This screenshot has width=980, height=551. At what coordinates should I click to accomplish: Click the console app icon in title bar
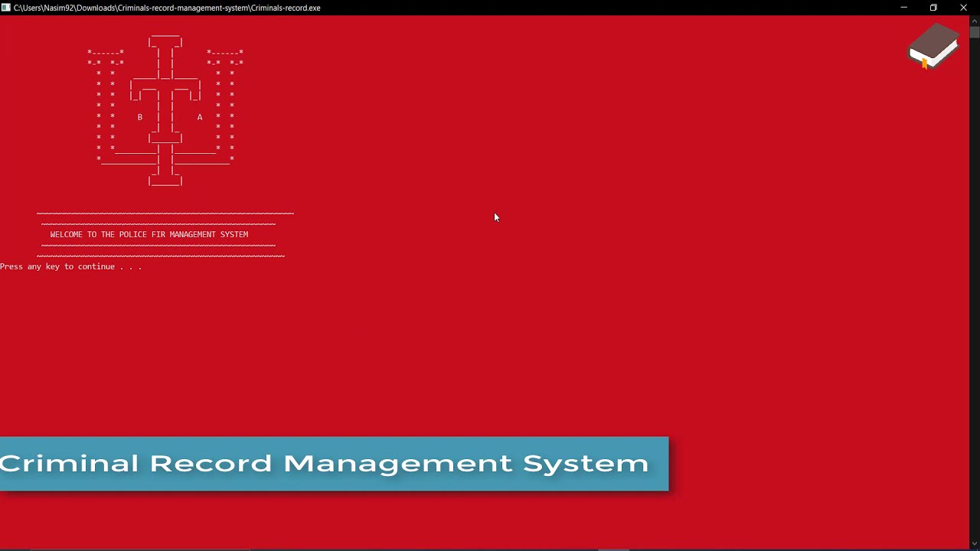[x=5, y=8]
